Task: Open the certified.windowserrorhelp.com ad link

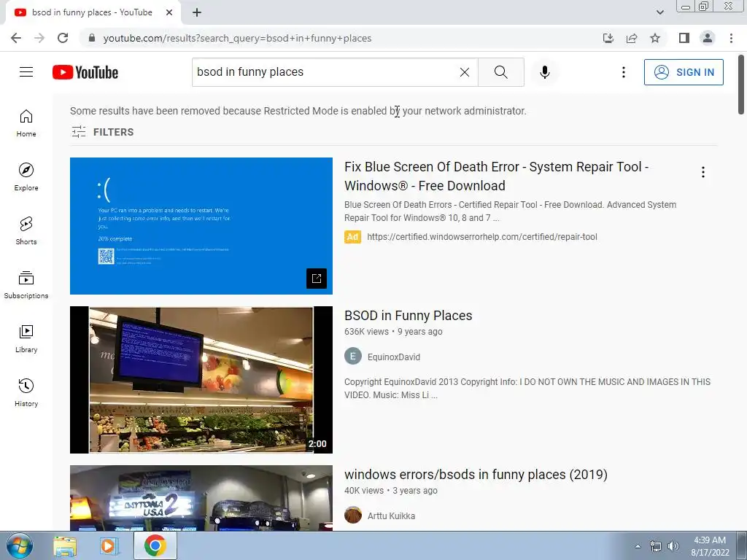Action: point(481,237)
